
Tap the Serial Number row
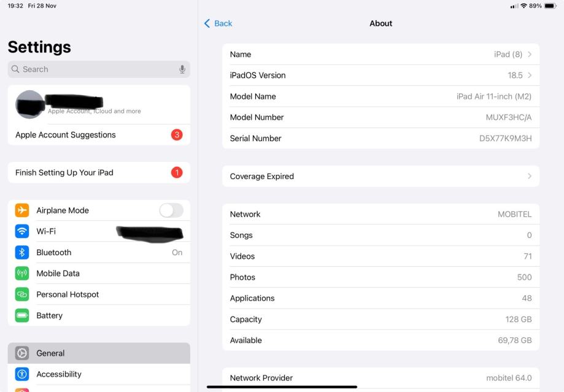(x=381, y=138)
